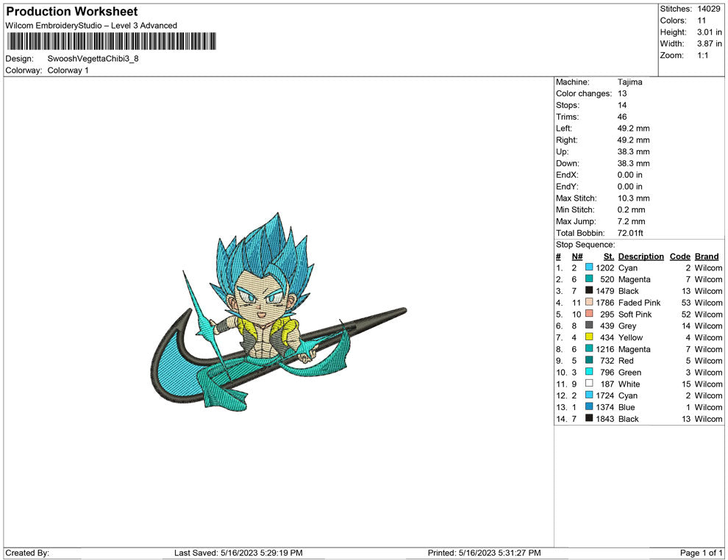
Task: Click the 'Production Worksheet' title
Action: tap(72, 12)
